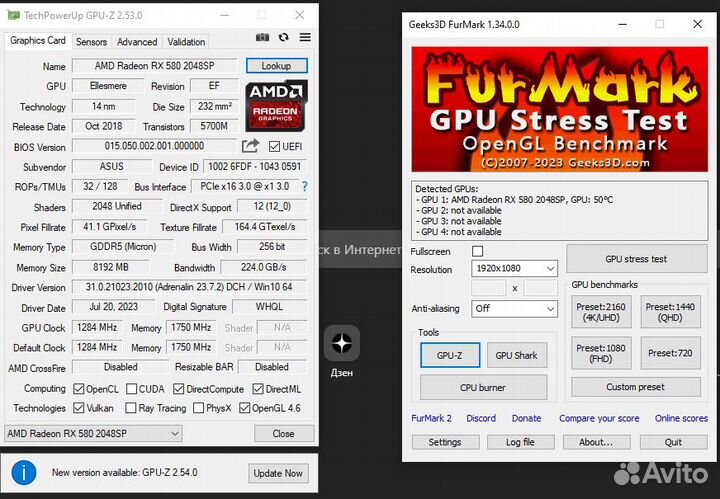Run Preset:2160 (4K/UHD) benchmark

pyautogui.click(x=601, y=312)
